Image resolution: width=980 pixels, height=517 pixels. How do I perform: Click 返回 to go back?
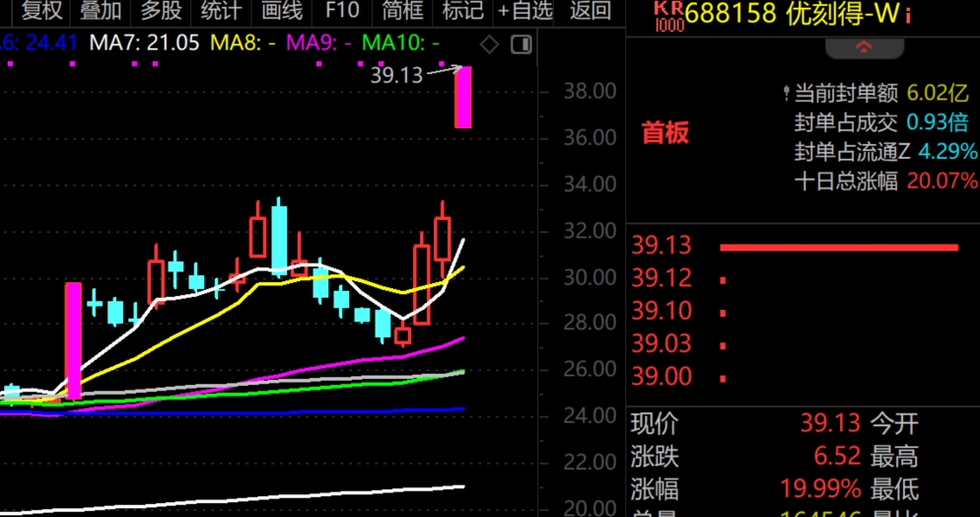click(591, 12)
